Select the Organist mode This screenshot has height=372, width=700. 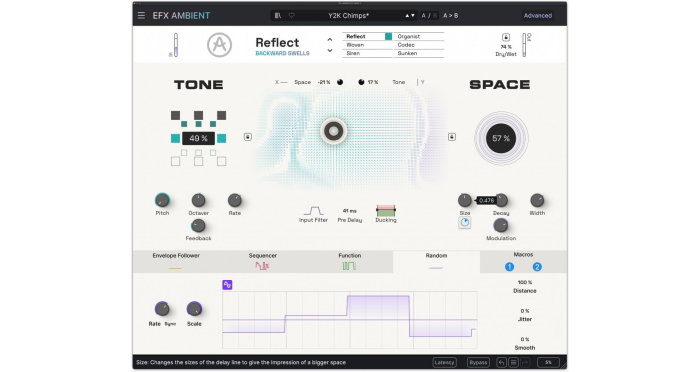point(419,37)
